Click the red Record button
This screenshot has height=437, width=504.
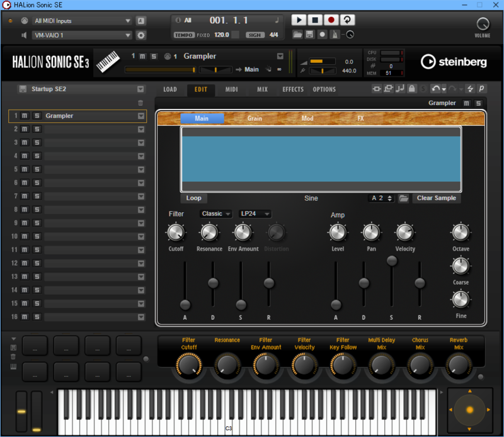tap(331, 20)
